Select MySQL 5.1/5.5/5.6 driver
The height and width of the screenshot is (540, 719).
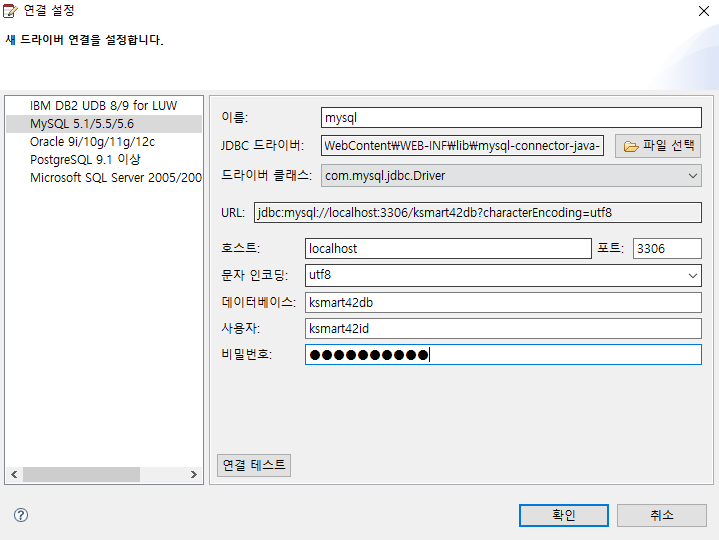tap(104, 124)
